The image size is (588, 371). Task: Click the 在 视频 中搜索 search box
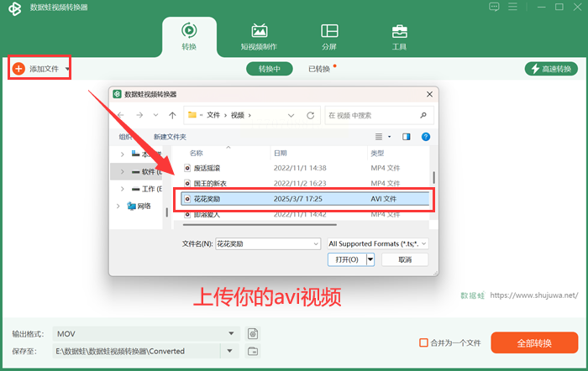(379, 116)
